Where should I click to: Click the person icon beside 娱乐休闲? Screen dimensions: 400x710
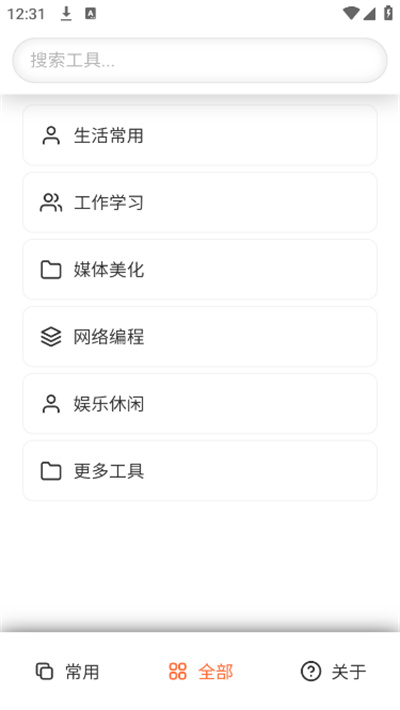[x=51, y=403]
